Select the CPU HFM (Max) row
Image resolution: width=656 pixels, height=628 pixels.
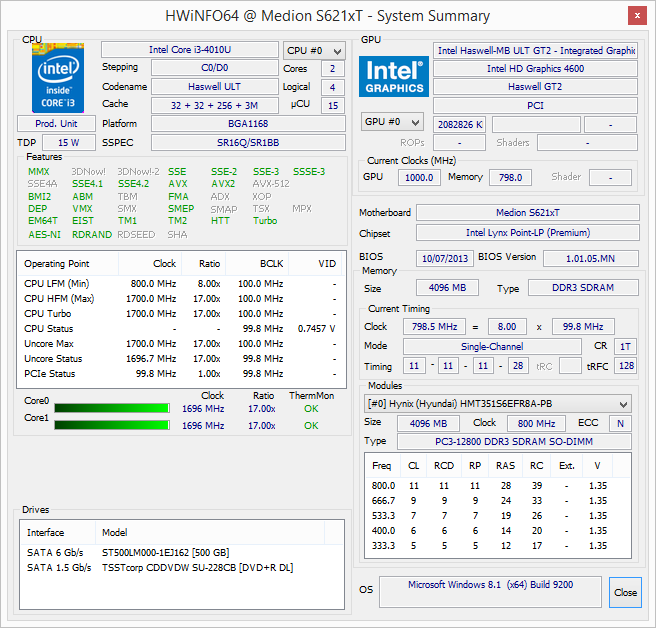pyautogui.click(x=181, y=299)
